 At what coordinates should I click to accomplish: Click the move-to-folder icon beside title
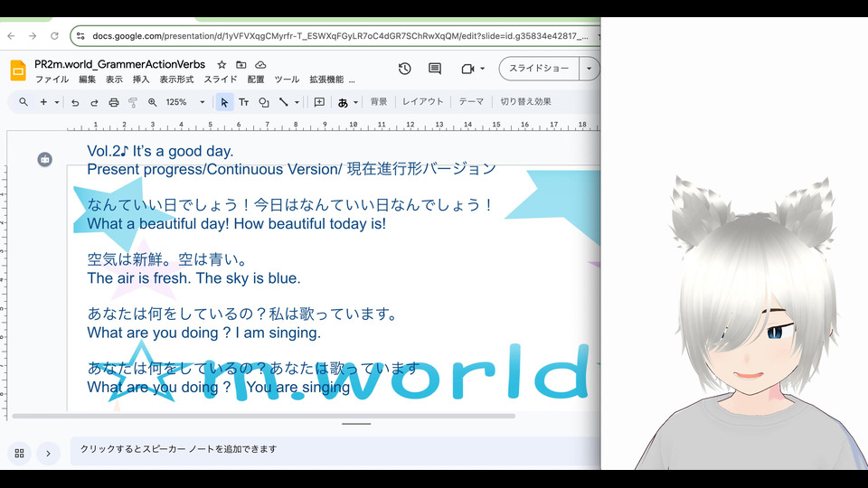[x=241, y=65]
